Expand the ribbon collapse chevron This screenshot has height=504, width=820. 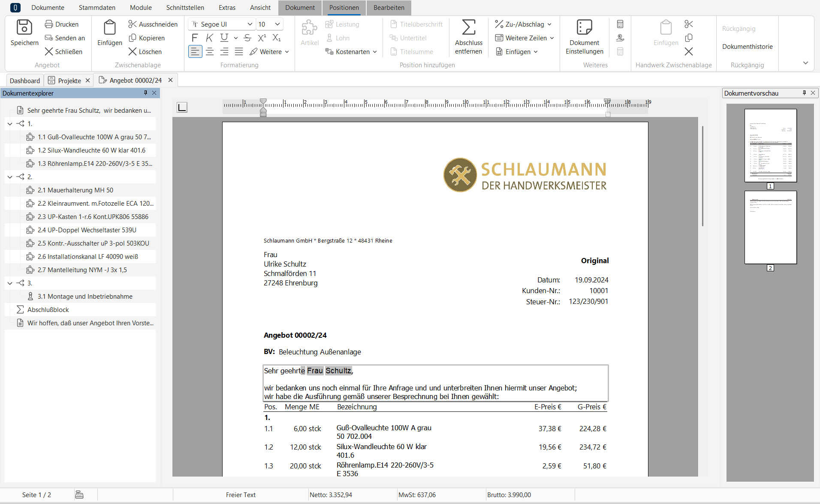(x=805, y=63)
